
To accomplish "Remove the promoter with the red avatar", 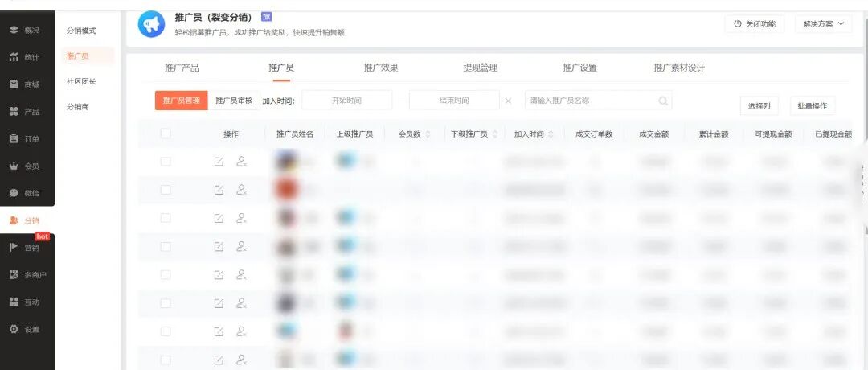I will click(241, 190).
